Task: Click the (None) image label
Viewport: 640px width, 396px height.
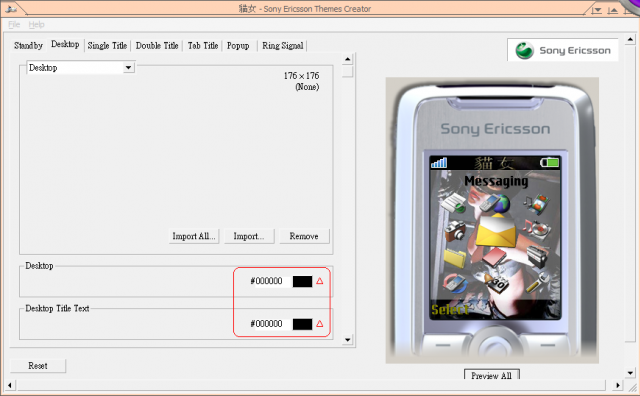Action: (x=307, y=87)
